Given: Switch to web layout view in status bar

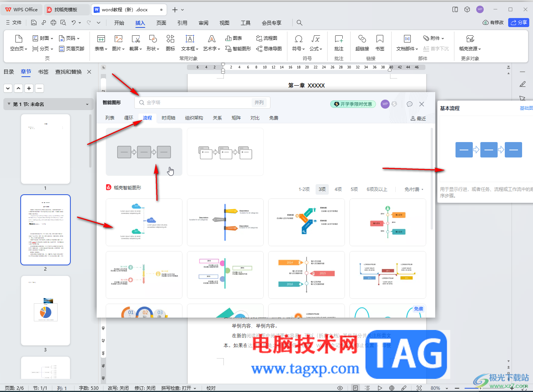Looking at the screenshot, I should click(x=392, y=388).
